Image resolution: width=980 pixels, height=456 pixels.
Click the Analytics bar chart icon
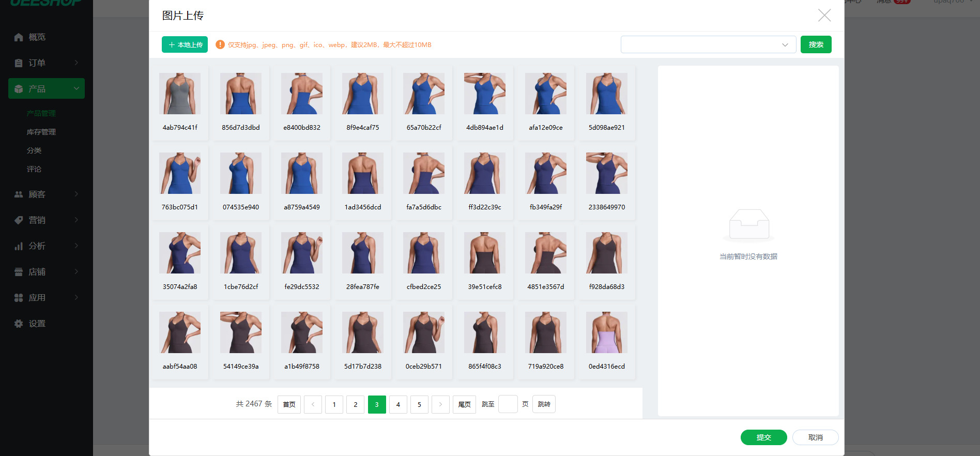pyautogui.click(x=19, y=246)
